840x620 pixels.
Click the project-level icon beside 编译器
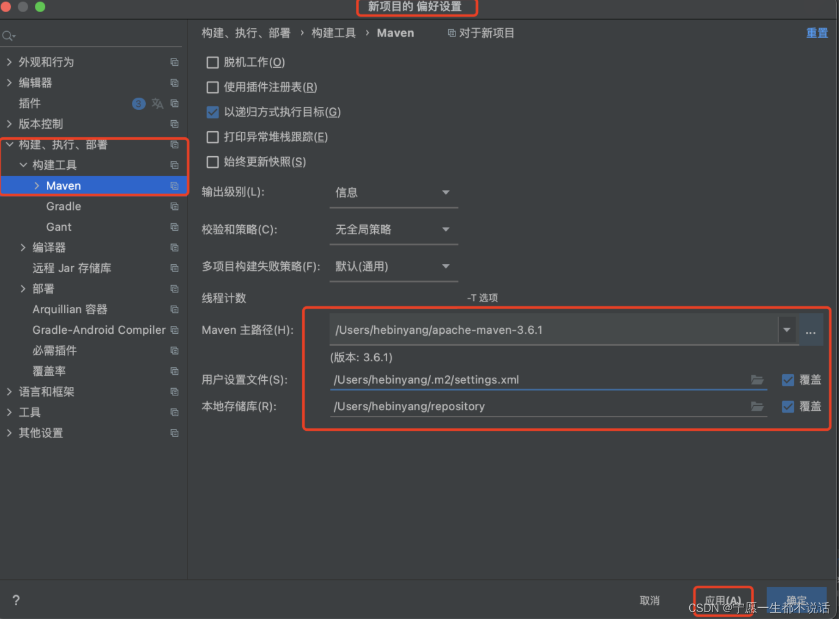pyautogui.click(x=175, y=248)
